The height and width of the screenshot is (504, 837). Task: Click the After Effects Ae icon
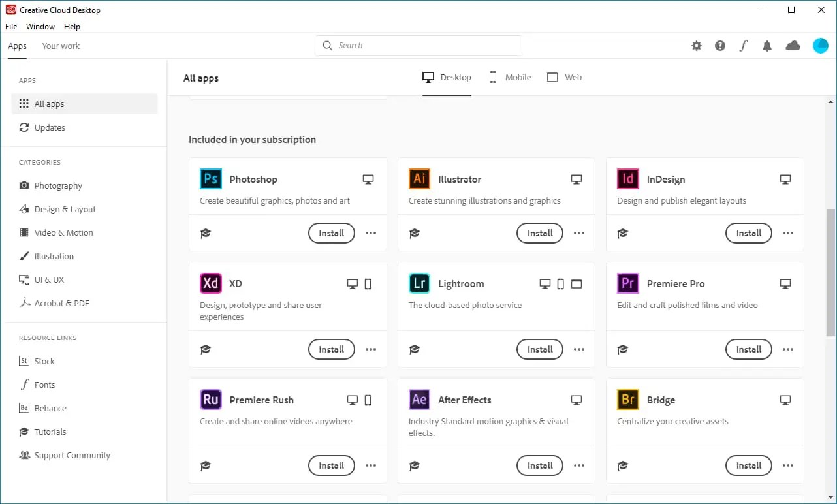click(x=419, y=400)
